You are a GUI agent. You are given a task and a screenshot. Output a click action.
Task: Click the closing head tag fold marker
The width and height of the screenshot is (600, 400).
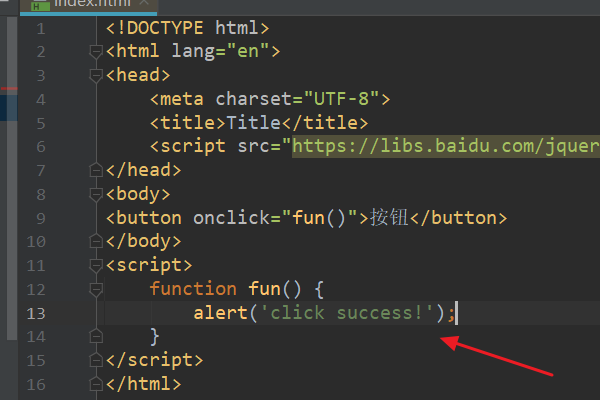click(x=97, y=170)
